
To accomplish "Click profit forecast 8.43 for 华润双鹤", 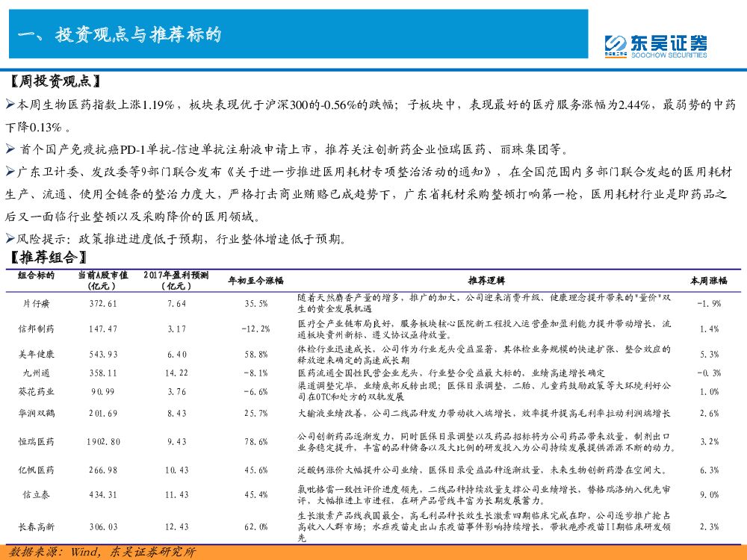I will [x=177, y=414].
